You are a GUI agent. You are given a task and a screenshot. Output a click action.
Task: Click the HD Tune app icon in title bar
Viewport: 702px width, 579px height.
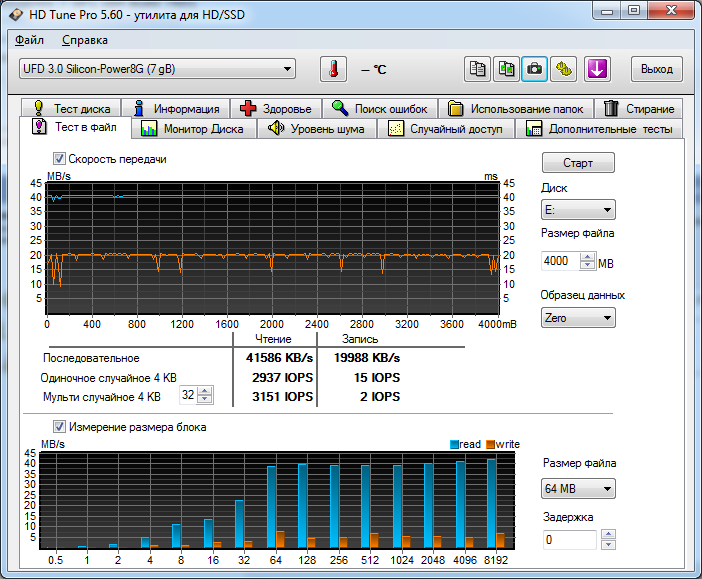click(16, 15)
